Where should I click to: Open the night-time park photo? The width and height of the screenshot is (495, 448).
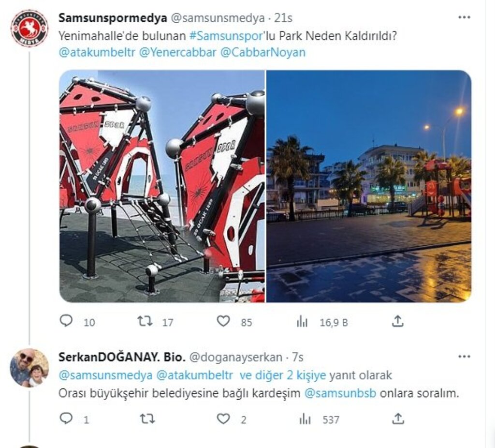[369, 186]
